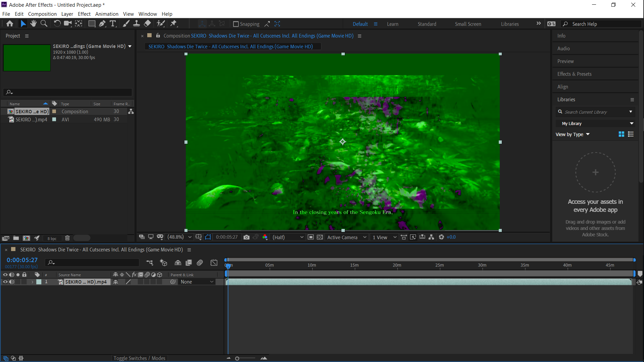
Task: Click the Interpret Footage icon in Project panel
Action: click(5, 238)
